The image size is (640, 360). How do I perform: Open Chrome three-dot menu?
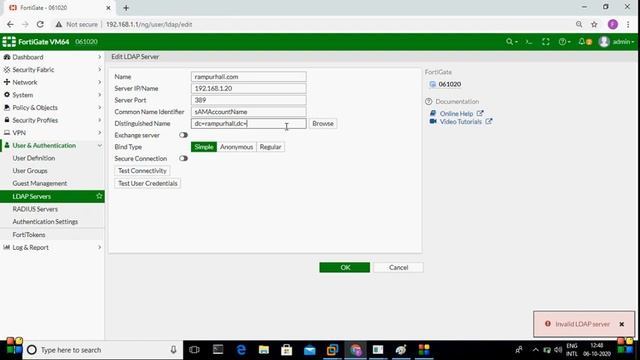point(628,24)
